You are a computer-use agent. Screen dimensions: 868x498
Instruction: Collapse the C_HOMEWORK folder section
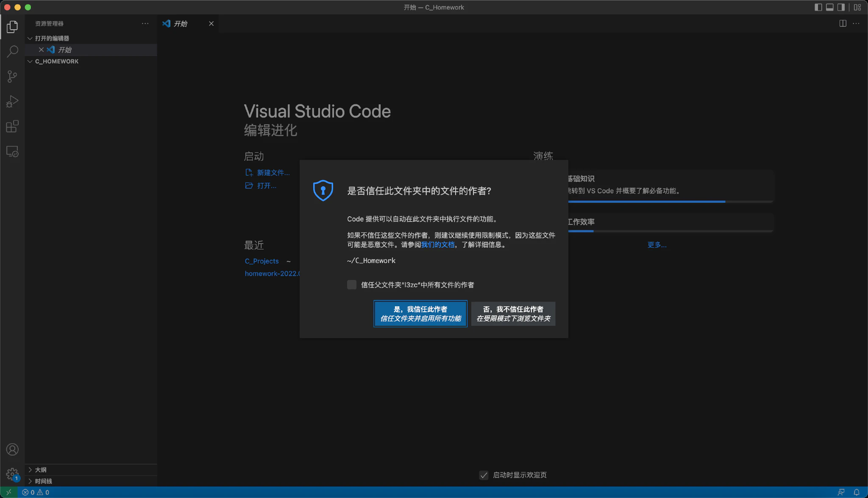tap(56, 61)
